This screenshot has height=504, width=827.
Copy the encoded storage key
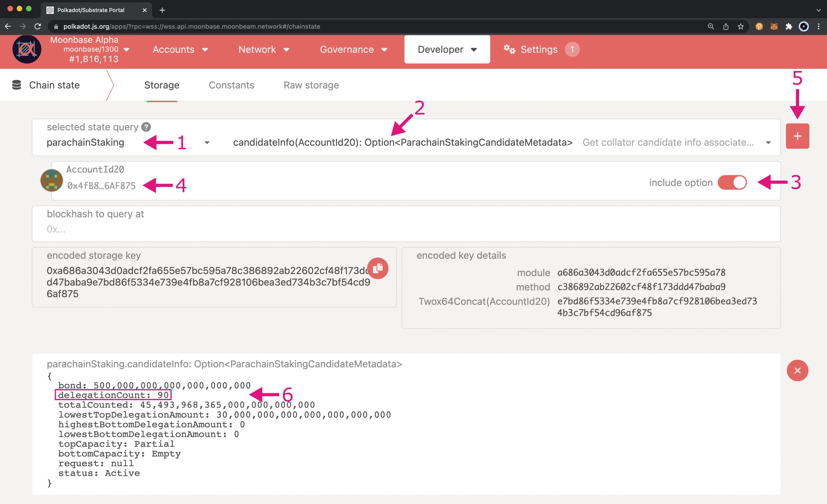pyautogui.click(x=378, y=268)
